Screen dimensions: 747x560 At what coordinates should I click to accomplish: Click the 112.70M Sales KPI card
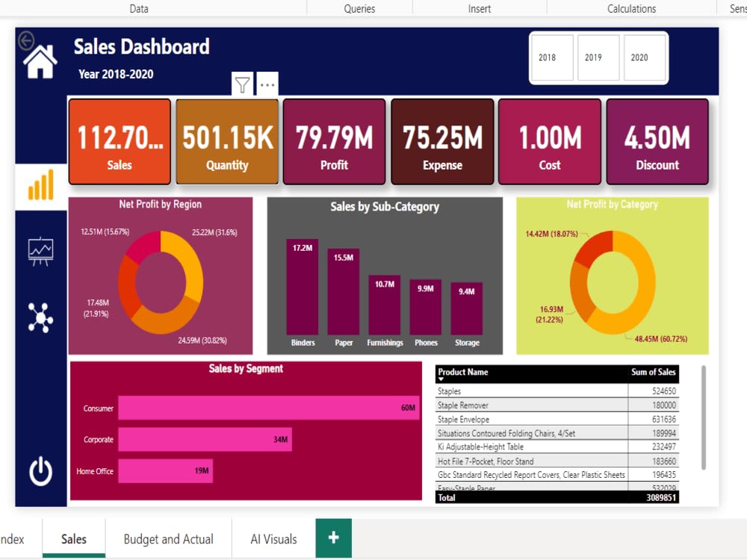pyautogui.click(x=120, y=140)
